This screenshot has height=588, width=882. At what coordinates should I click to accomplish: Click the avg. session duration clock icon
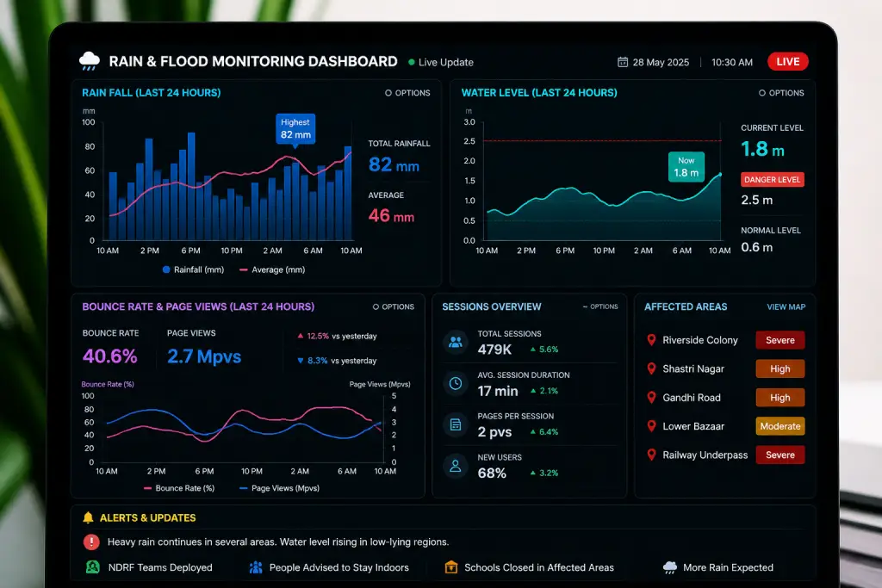click(x=456, y=383)
